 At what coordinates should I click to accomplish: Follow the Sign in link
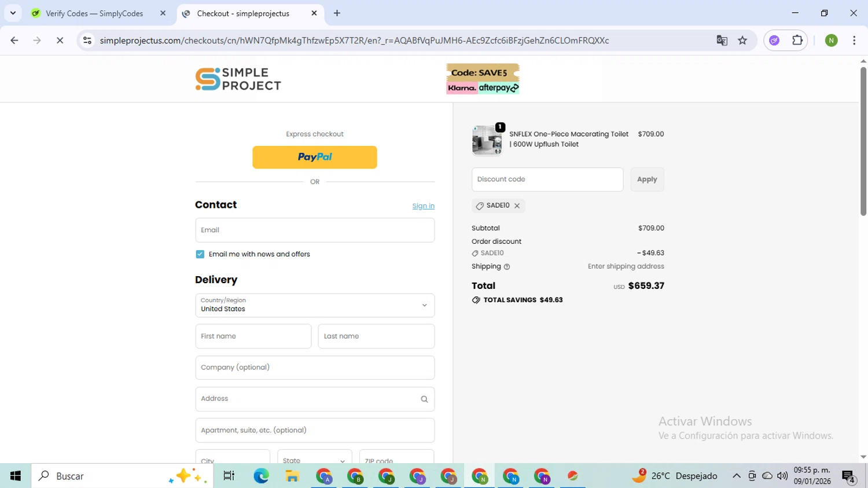click(x=423, y=206)
